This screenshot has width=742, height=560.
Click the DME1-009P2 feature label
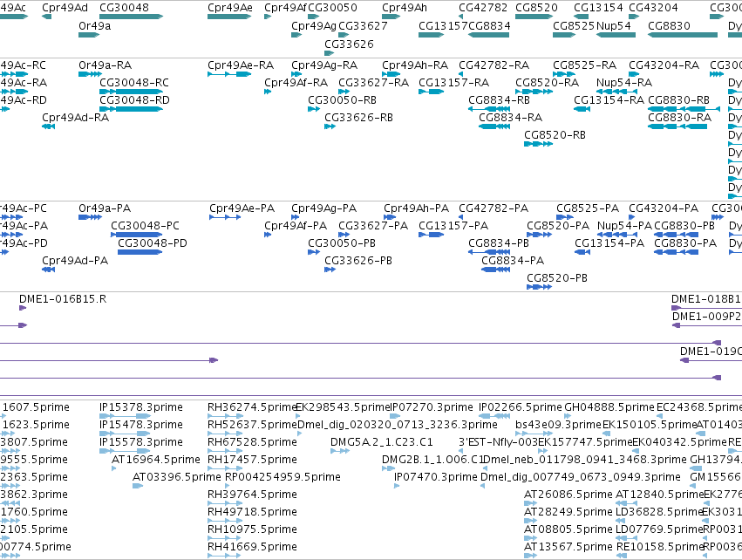[x=706, y=317]
